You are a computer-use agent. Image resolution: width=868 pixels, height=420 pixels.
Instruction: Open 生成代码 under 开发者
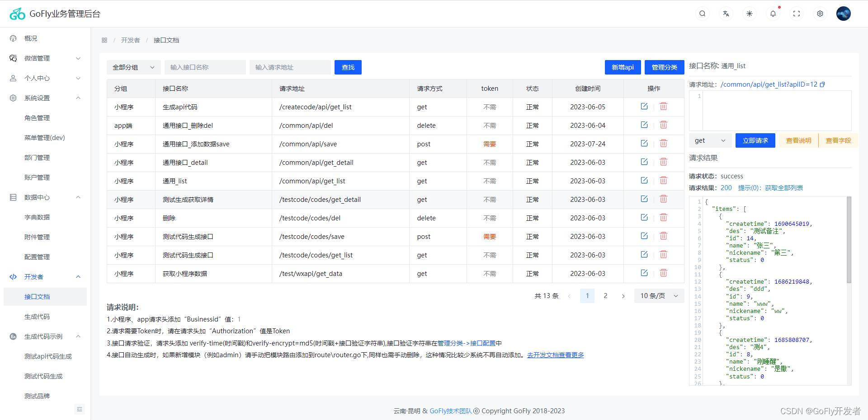pyautogui.click(x=37, y=317)
